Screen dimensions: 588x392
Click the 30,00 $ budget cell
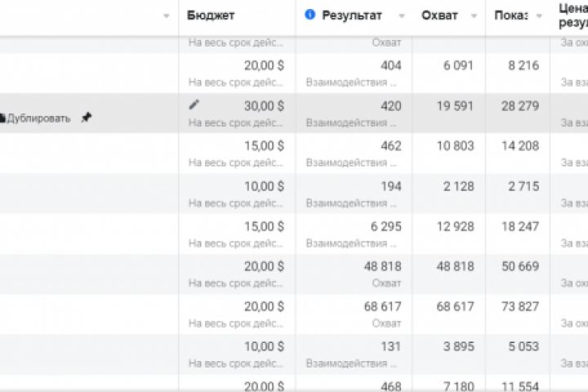pos(264,105)
